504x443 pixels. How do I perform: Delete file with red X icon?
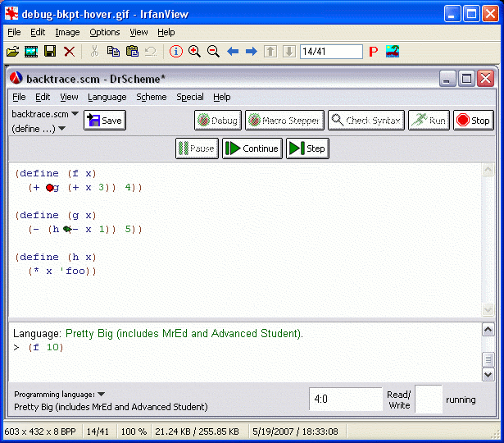pyautogui.click(x=69, y=52)
